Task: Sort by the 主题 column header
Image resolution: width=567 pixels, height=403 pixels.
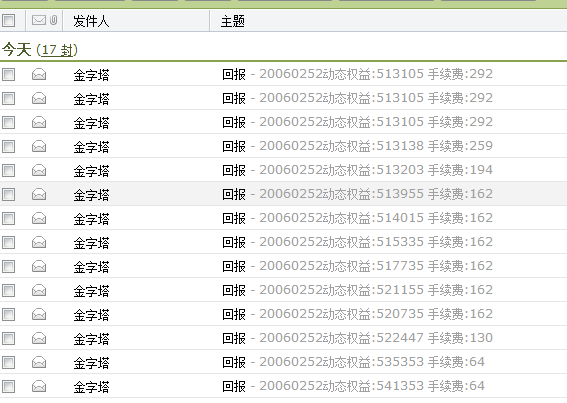Action: coord(233,21)
